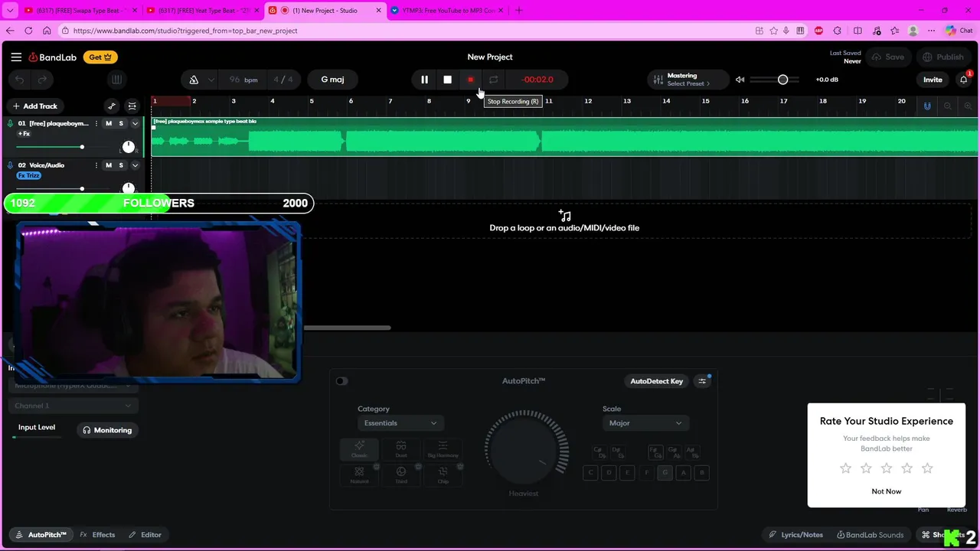This screenshot has height=551, width=980.
Task: Select the Chip AutoPitch preset
Action: coord(443,474)
